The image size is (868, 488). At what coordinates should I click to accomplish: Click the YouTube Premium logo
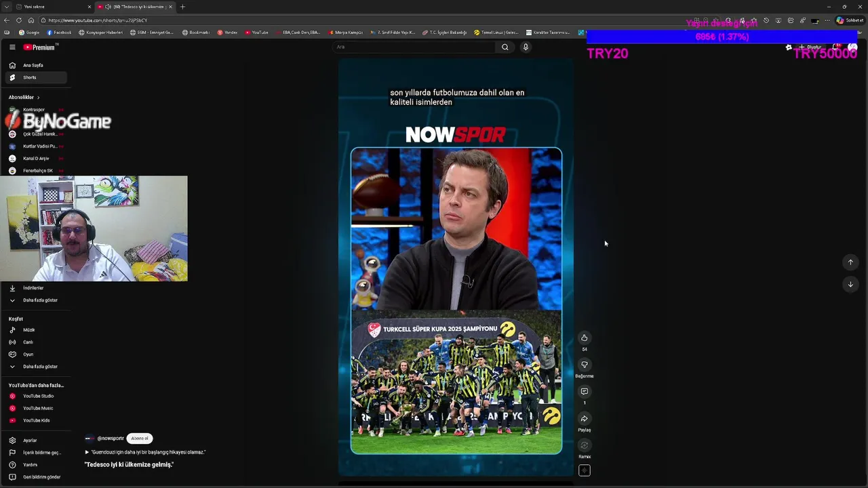pyautogui.click(x=39, y=47)
